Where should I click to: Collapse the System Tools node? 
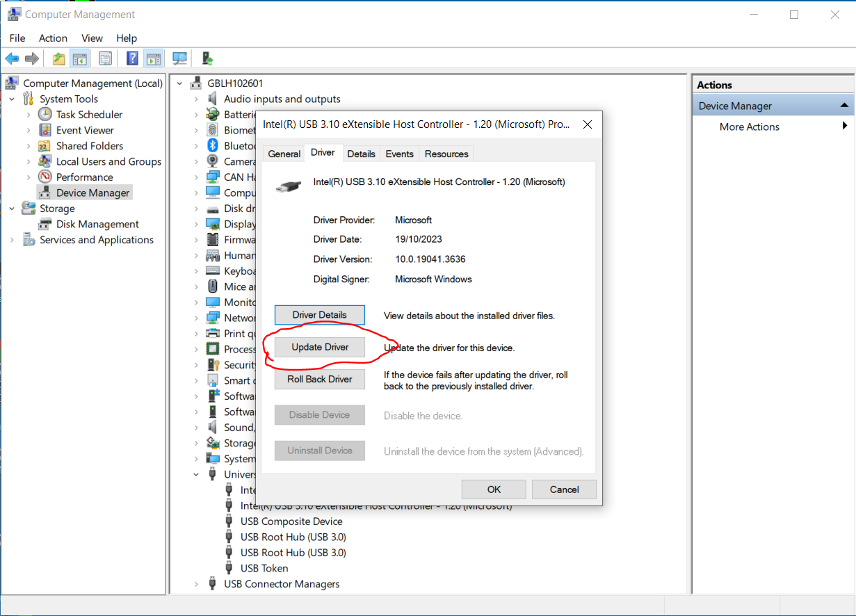click(x=12, y=99)
